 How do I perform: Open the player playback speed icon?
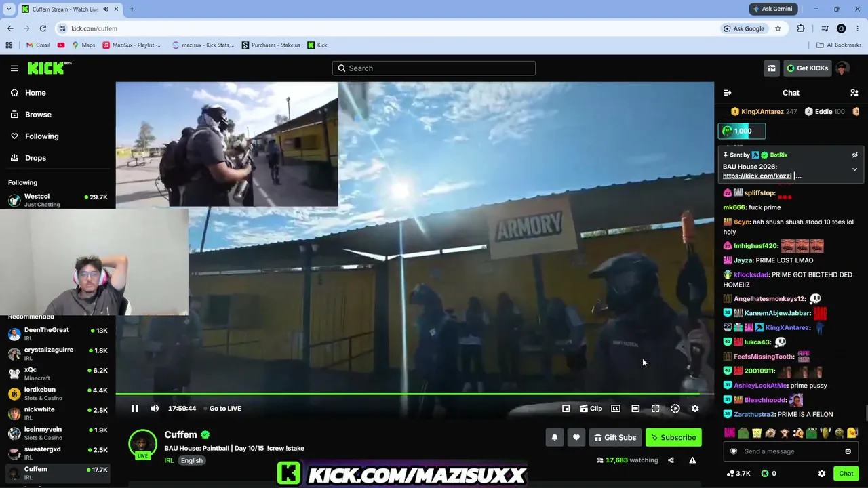675,409
